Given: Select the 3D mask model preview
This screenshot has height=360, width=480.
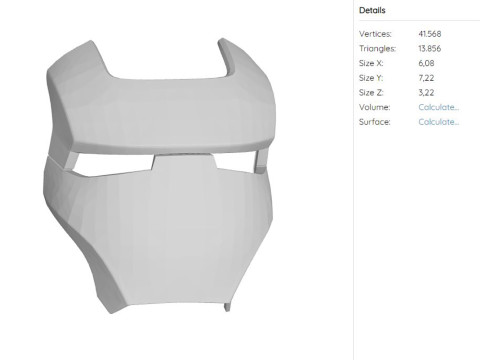Looking at the screenshot, I should click(x=159, y=176).
